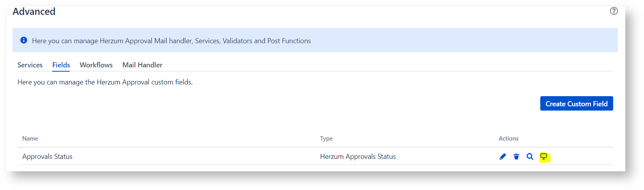This screenshot has width=644, height=190.
Task: Switch to the Services tab
Action: tap(30, 65)
